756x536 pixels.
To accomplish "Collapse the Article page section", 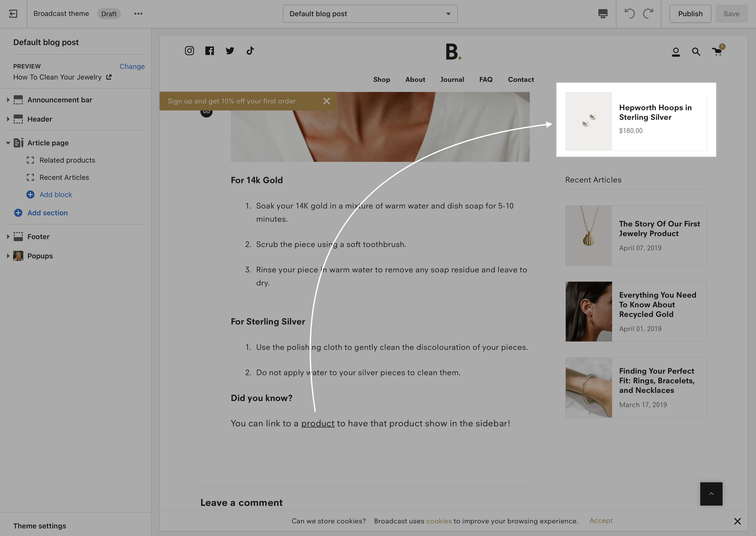I will point(8,143).
